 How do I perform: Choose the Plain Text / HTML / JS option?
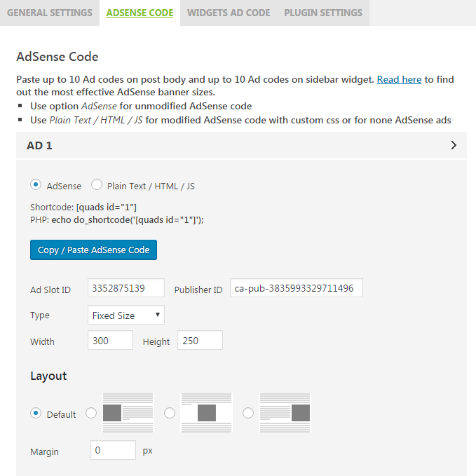[97, 186]
